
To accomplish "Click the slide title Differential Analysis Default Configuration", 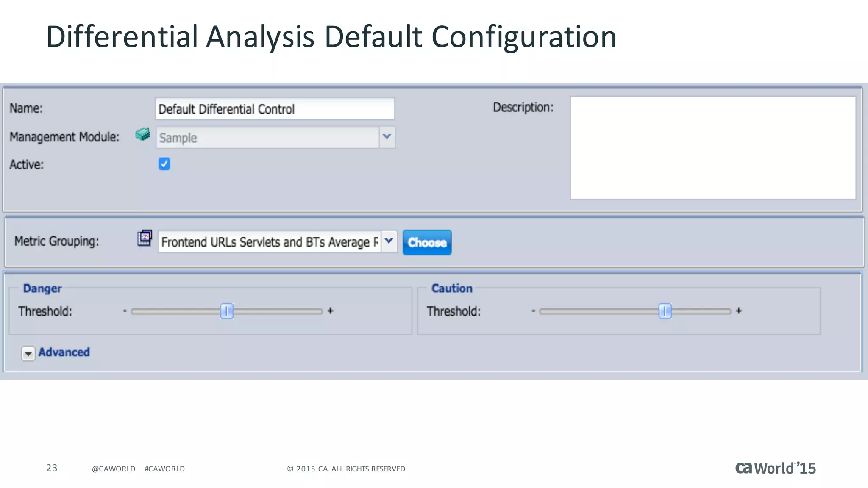I will tap(331, 37).
